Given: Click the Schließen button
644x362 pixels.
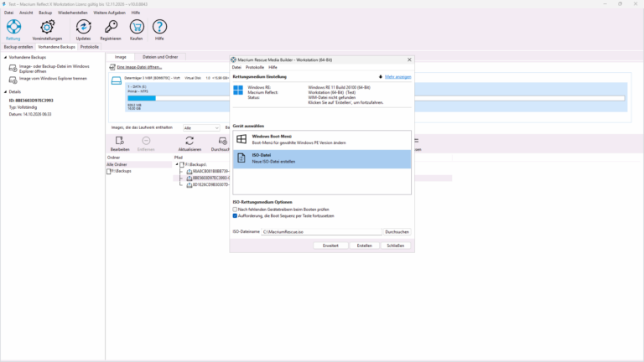Looking at the screenshot, I should click(396, 246).
